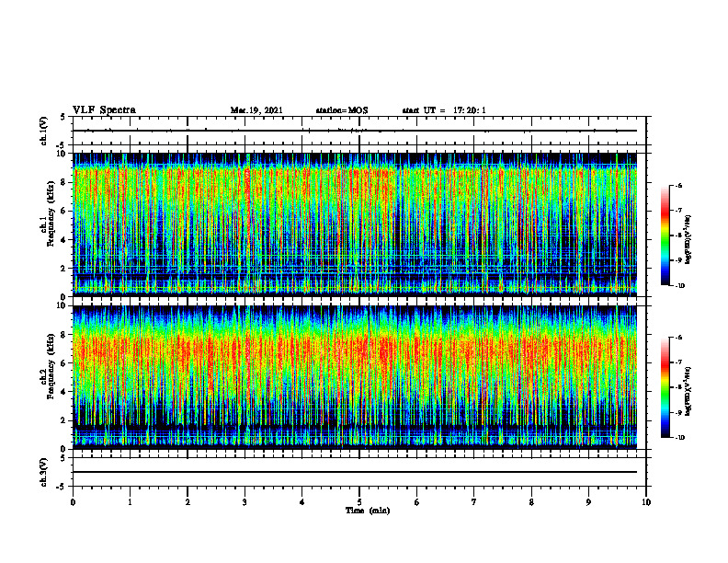The height and width of the screenshot is (563, 728).
Task: Click inside the ch.1 spectrogram panel
Action: 355,224
